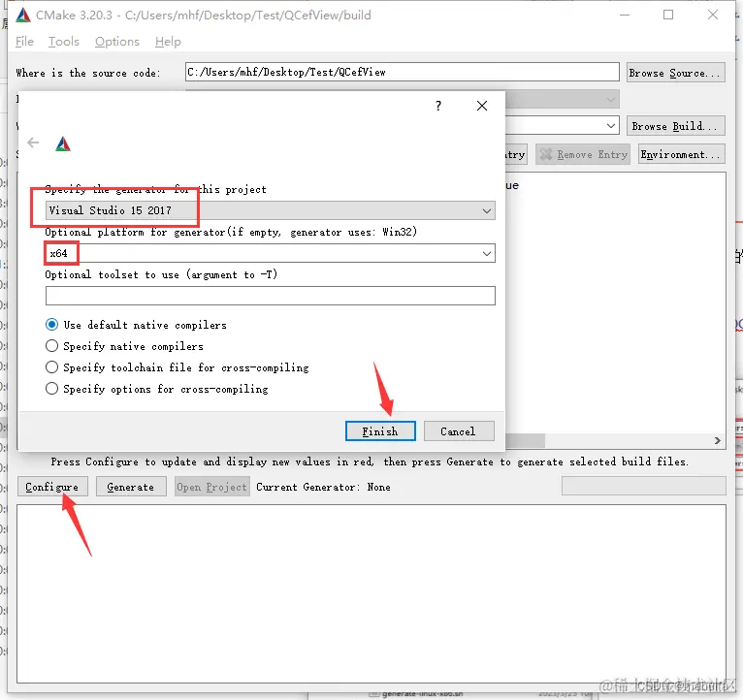Open the Tools menu
Image resolution: width=743 pixels, height=700 pixels.
coord(63,42)
